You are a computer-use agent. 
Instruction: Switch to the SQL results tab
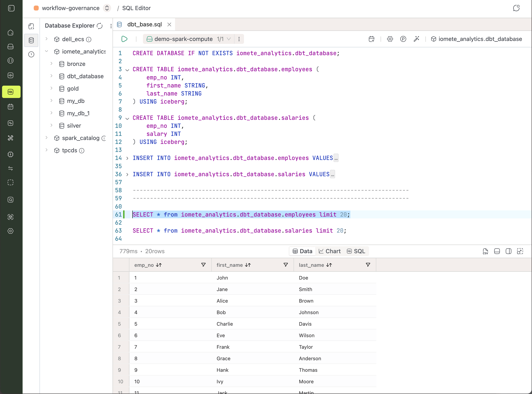pos(356,251)
